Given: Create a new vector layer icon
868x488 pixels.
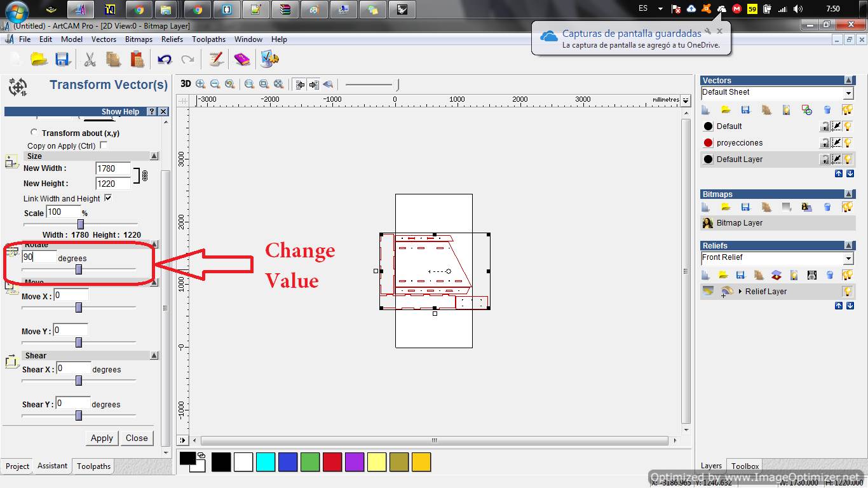Looking at the screenshot, I should pyautogui.click(x=705, y=110).
